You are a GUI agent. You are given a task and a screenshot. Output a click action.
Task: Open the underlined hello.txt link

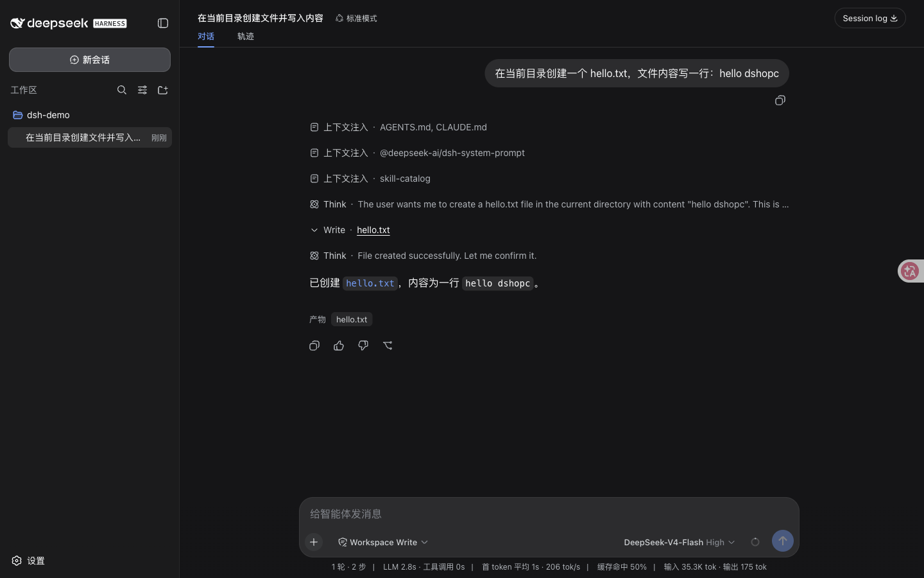[373, 230]
